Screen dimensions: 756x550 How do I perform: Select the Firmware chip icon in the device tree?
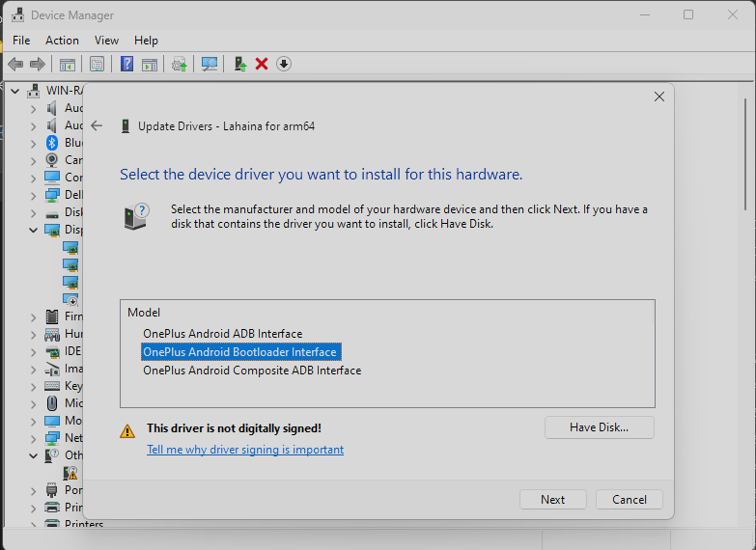coord(52,316)
